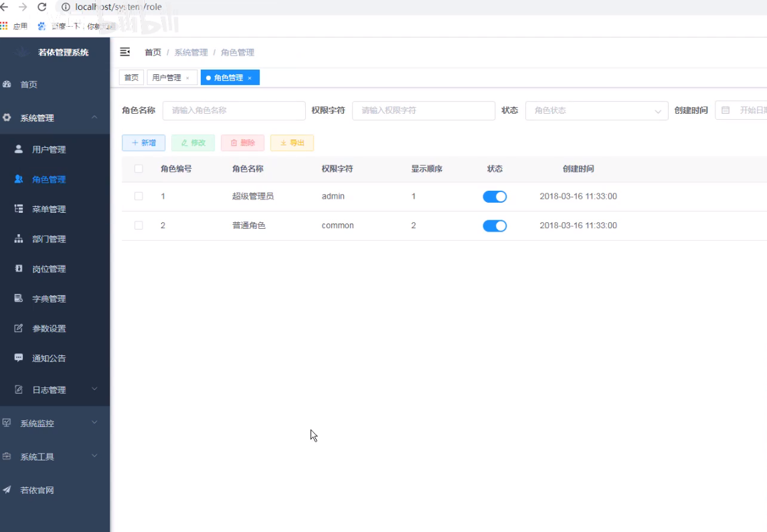Click the log icon beside 日志管理
Viewport: 767px width, 532px height.
pos(19,389)
